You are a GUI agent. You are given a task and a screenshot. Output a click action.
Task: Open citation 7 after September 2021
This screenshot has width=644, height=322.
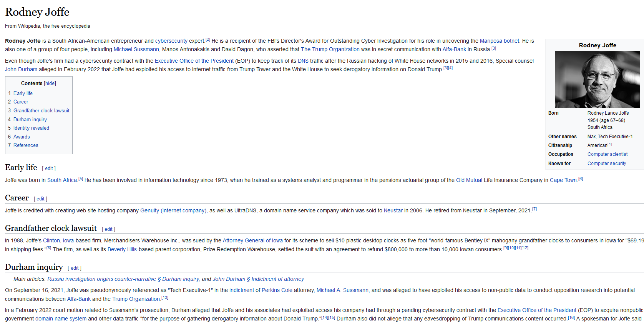point(534,209)
